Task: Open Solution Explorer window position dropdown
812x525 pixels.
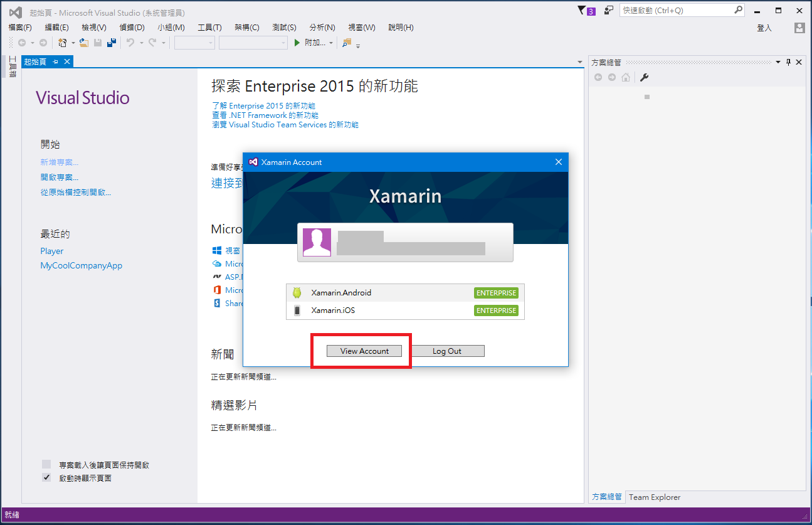Action: (778, 62)
